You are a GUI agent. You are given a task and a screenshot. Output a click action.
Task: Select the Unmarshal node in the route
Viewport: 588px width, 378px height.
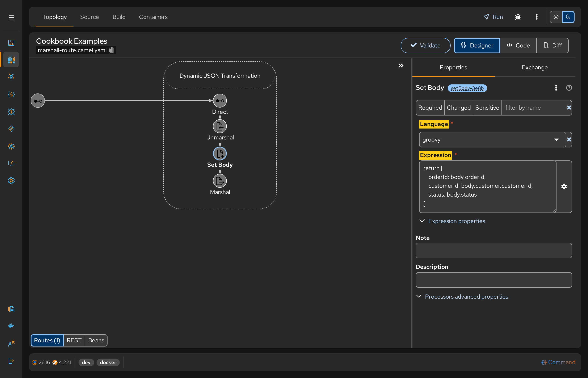(x=220, y=126)
